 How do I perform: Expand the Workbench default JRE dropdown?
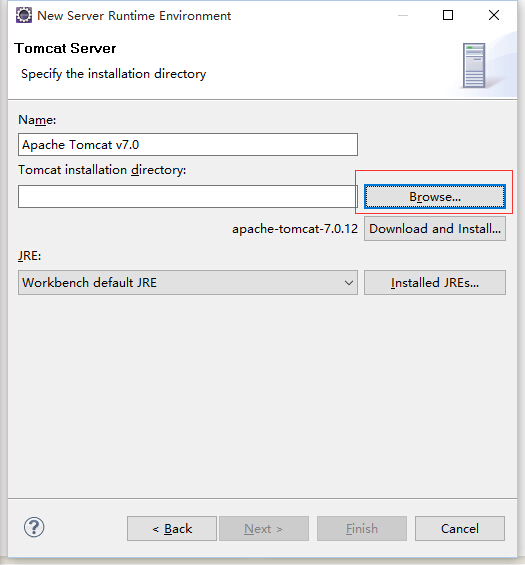point(188,282)
